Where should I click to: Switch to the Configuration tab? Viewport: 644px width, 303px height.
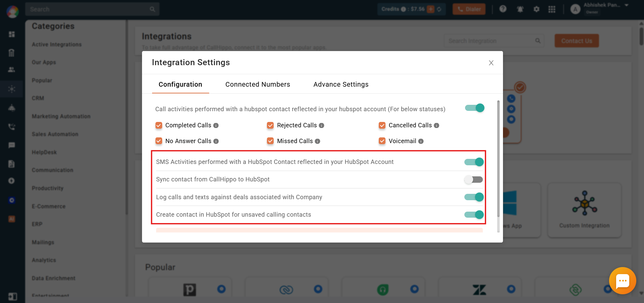pos(180,84)
